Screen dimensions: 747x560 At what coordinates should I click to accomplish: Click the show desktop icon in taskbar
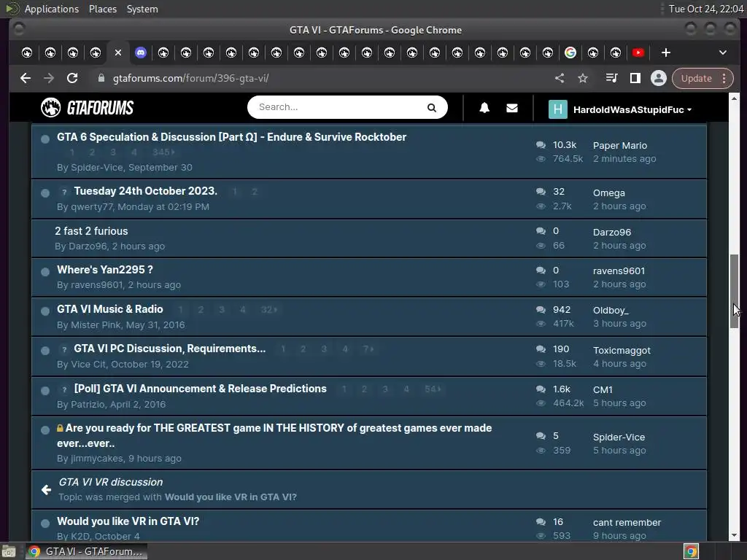coord(9,551)
